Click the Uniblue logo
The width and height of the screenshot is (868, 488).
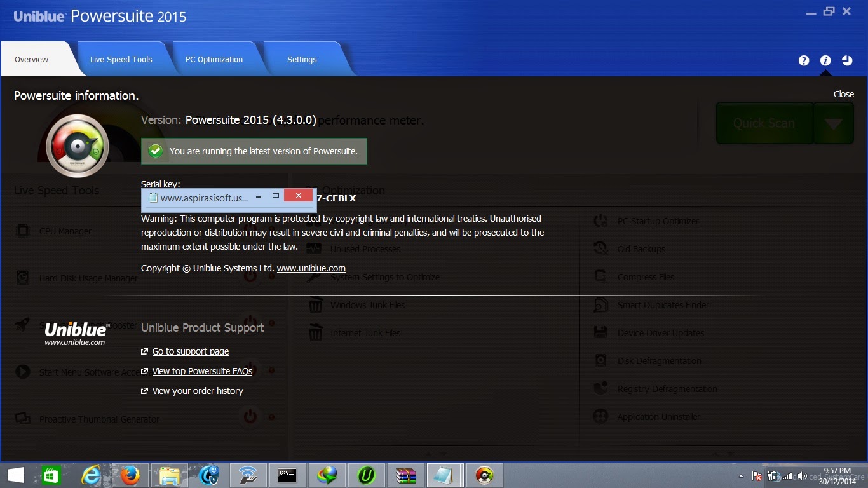tap(76, 333)
